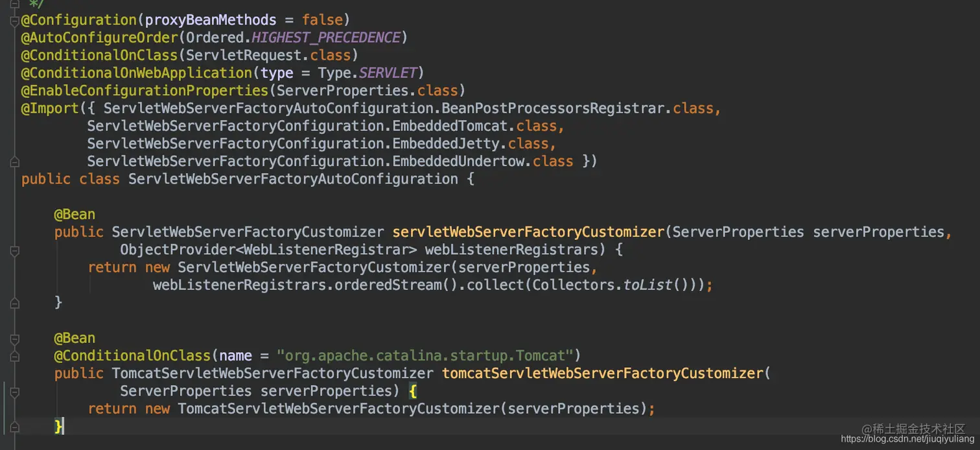Click the @Import annotation

pos(50,108)
